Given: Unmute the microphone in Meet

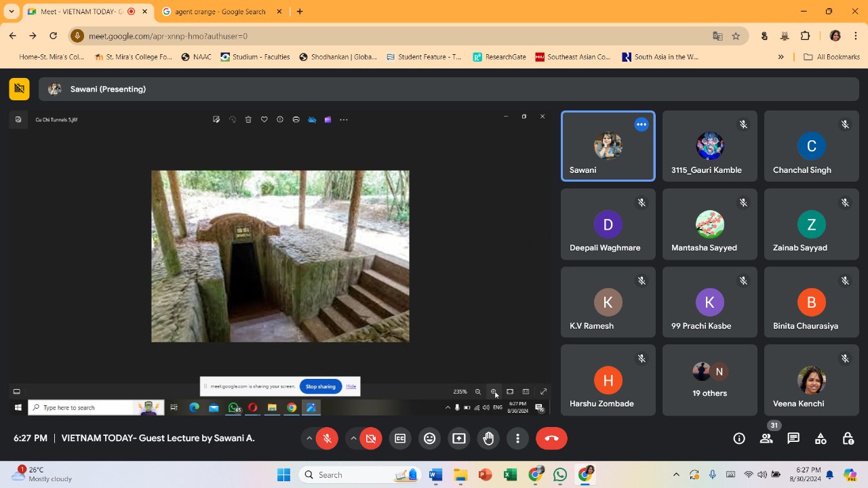Looking at the screenshot, I should pos(327,439).
